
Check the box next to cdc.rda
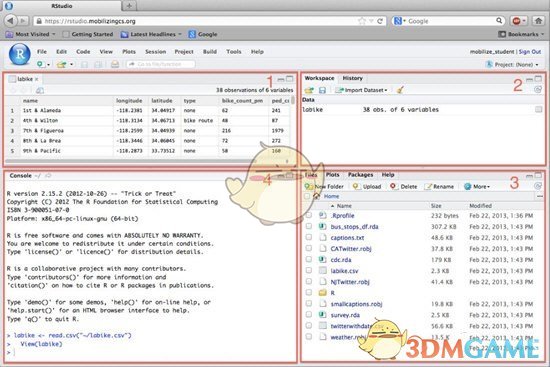point(309,260)
